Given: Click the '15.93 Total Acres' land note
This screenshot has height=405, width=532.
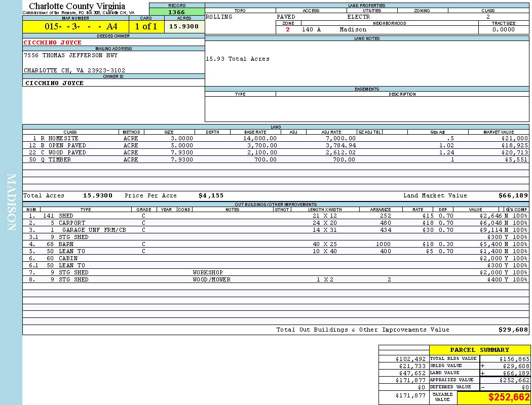Looking at the screenshot, I should point(237,59).
